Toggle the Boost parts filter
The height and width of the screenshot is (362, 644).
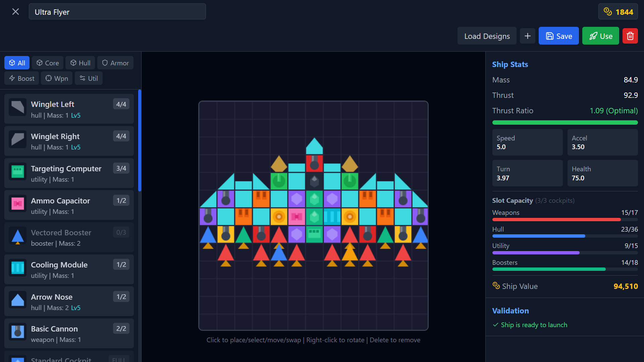coord(21,78)
